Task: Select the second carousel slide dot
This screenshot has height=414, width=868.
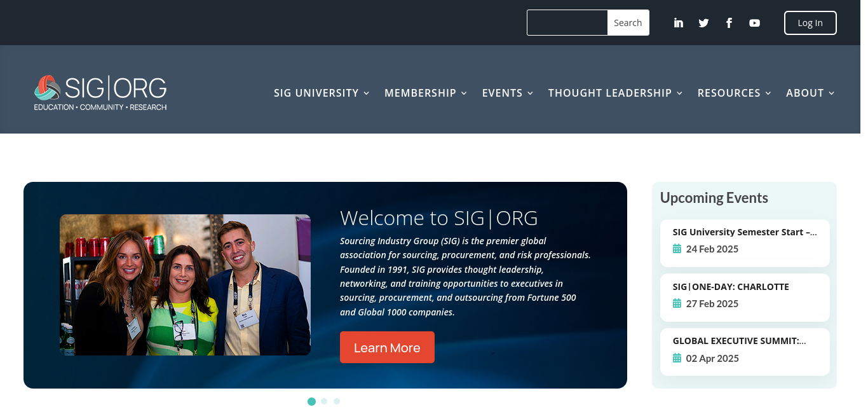Action: [x=324, y=401]
